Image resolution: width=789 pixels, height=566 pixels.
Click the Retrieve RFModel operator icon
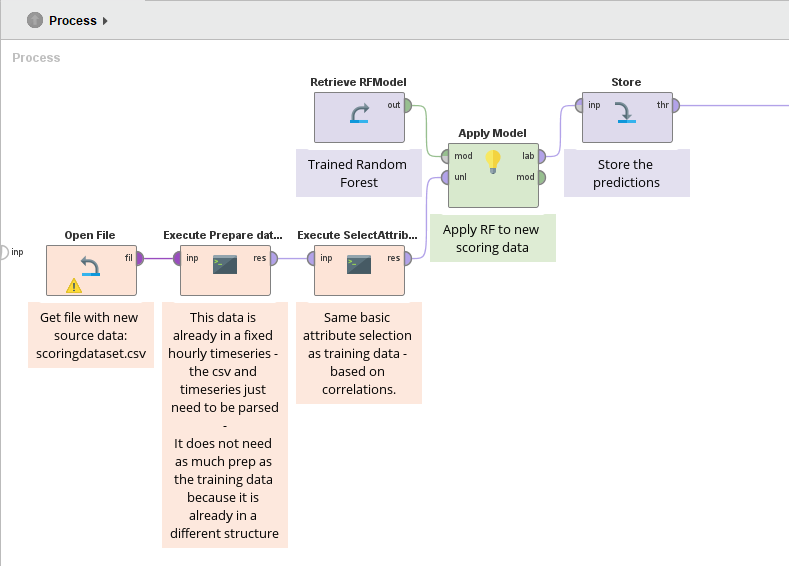point(360,115)
